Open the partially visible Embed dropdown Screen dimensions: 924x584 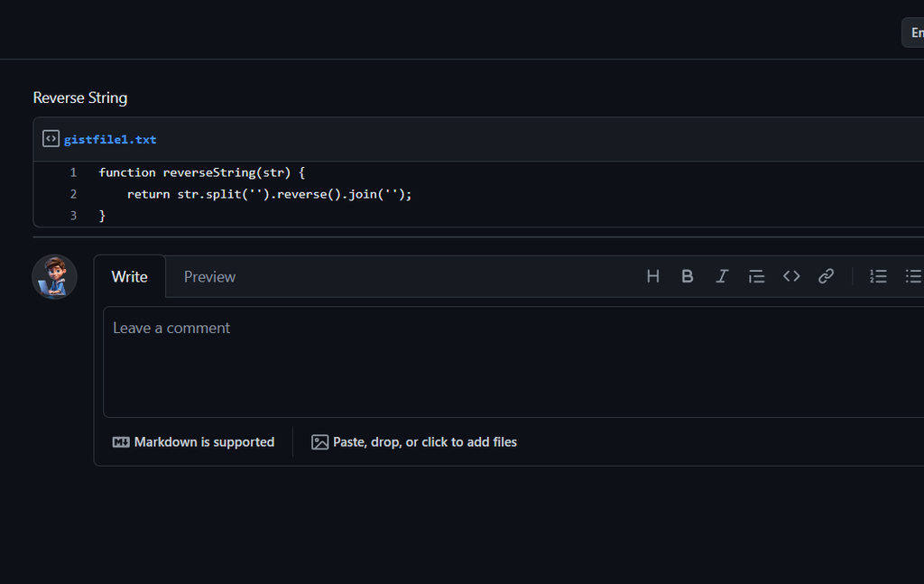(913, 32)
